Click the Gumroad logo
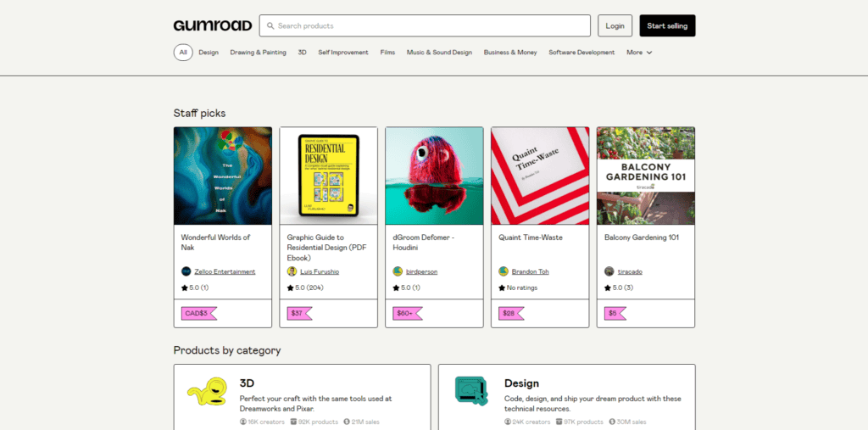Viewport: 868px width, 430px height. tap(213, 25)
